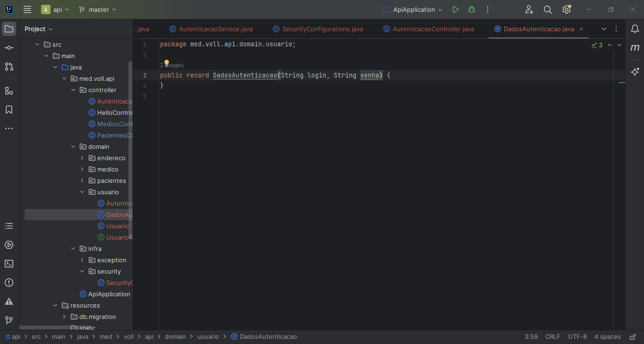Collapse the resources folder
Screen dimensions: 644x344
pyautogui.click(x=55, y=305)
